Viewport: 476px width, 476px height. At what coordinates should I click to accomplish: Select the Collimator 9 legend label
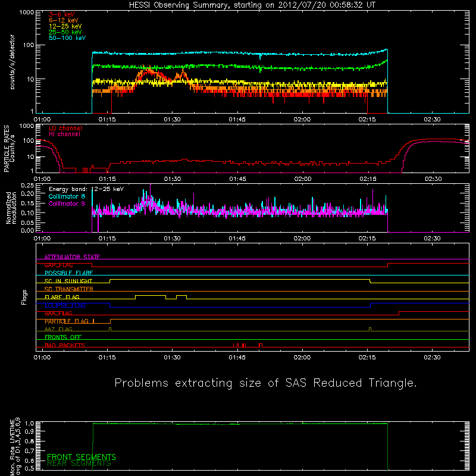pyautogui.click(x=67, y=203)
